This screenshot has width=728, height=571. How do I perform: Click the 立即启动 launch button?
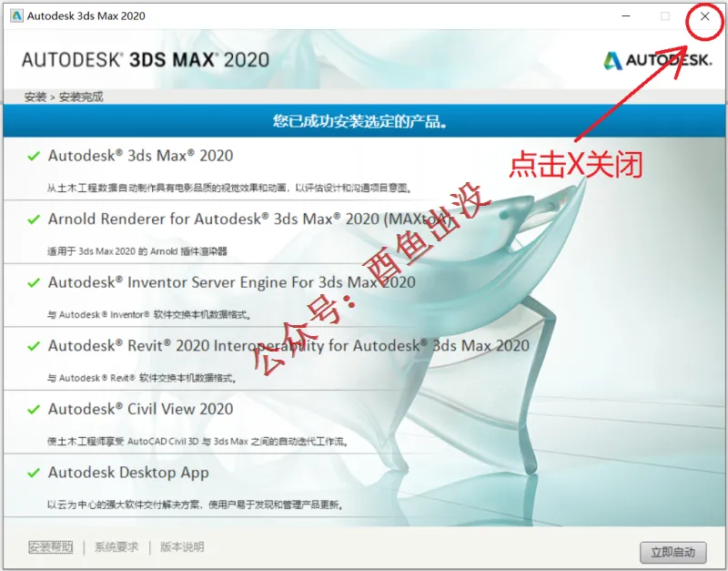coord(672,552)
